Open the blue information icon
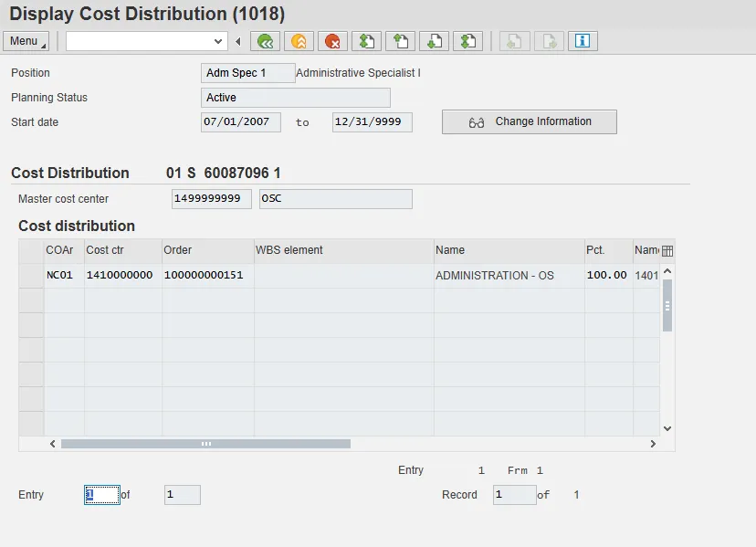This screenshot has height=547, width=756. point(583,41)
